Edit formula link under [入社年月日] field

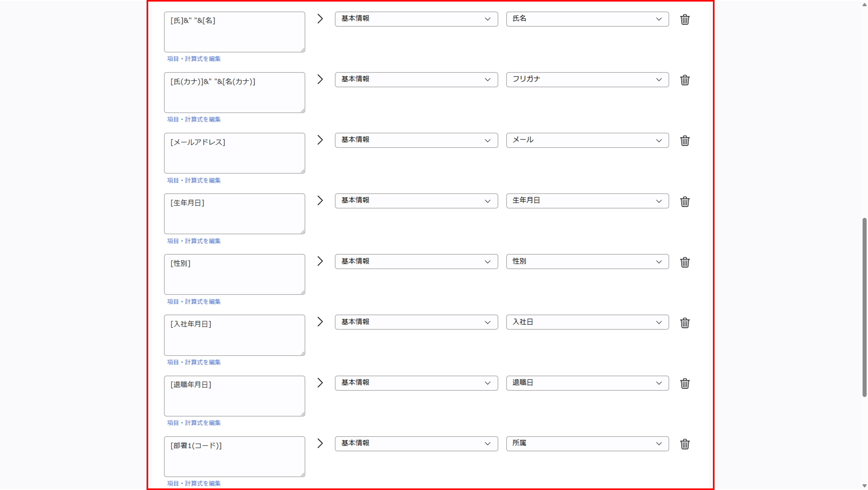pos(194,362)
